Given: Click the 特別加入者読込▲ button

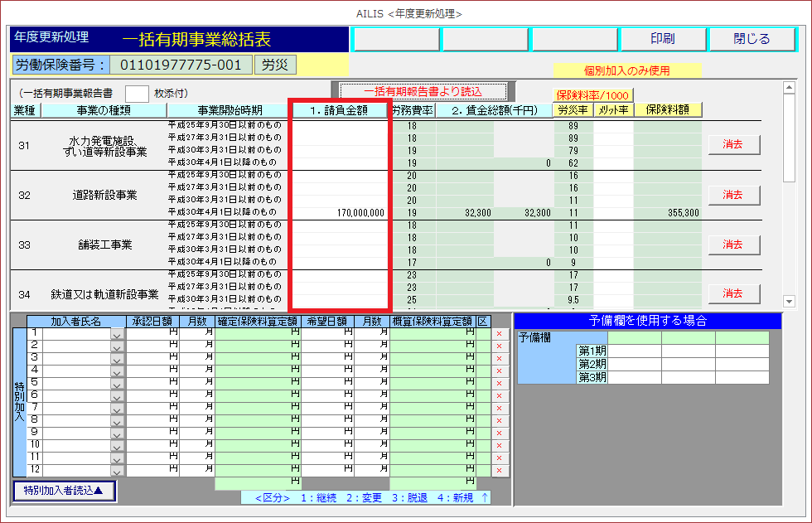Looking at the screenshot, I should click(64, 491).
